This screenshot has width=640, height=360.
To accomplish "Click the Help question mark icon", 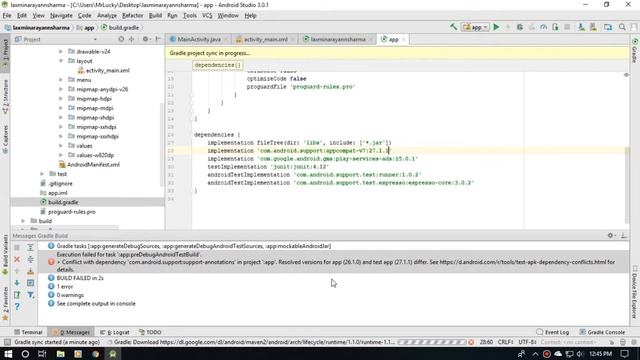I will [x=17, y=306].
